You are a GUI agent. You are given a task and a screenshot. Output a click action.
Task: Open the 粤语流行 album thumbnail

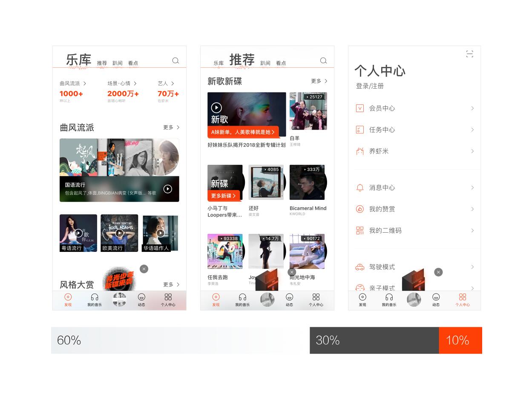pyautogui.click(x=78, y=233)
